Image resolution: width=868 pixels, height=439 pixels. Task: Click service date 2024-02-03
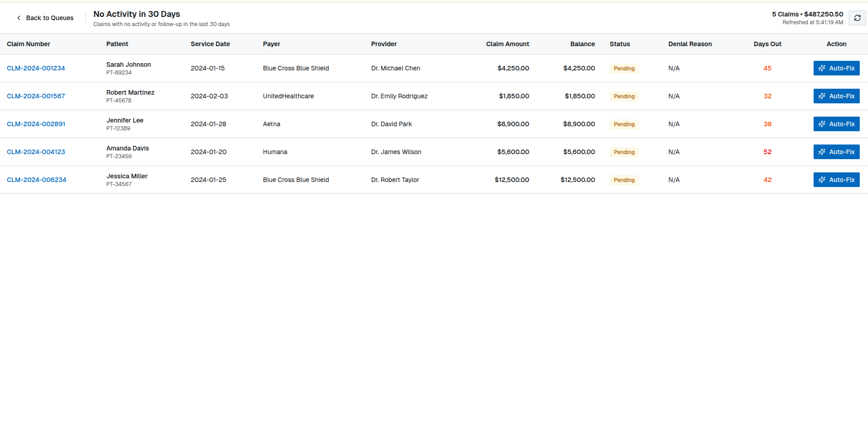(x=209, y=96)
